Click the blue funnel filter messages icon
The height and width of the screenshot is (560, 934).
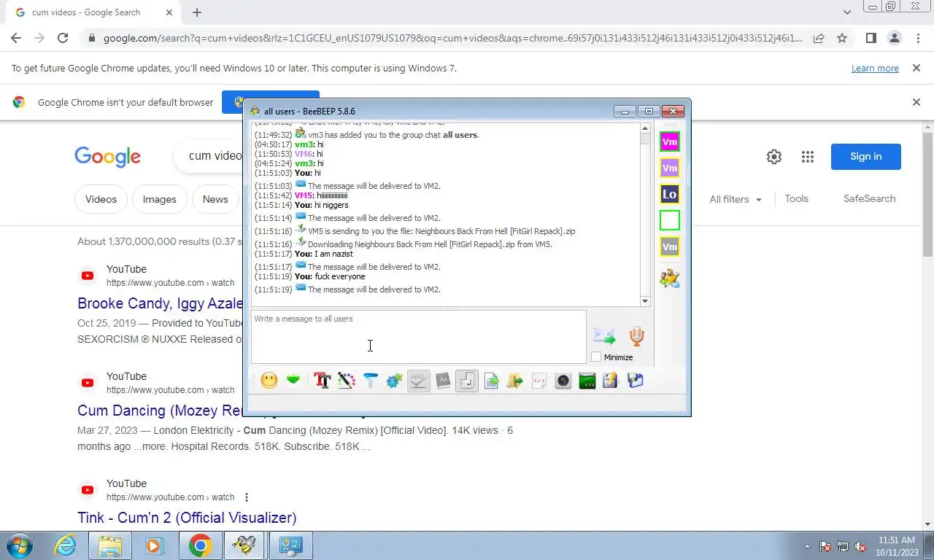coord(371,381)
